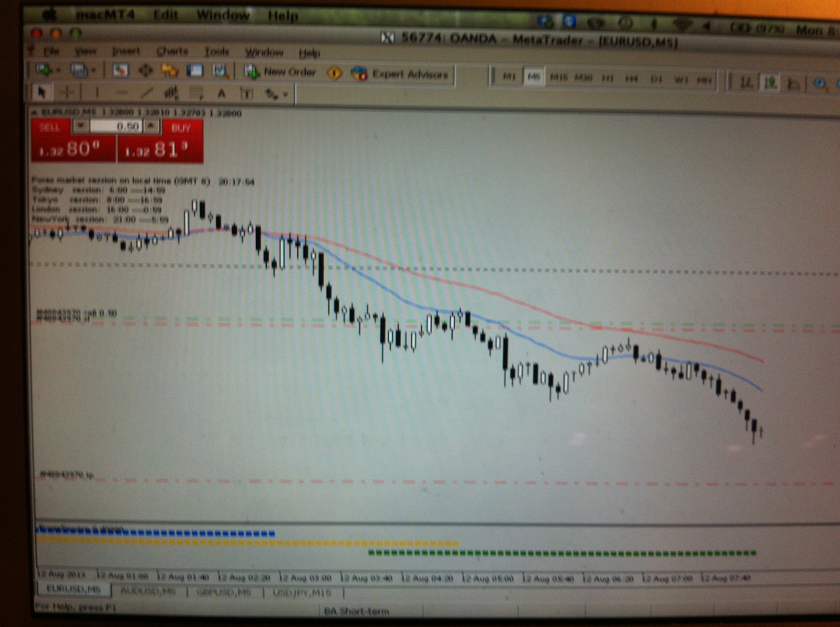Decrease lot size with down arrow

point(81,125)
